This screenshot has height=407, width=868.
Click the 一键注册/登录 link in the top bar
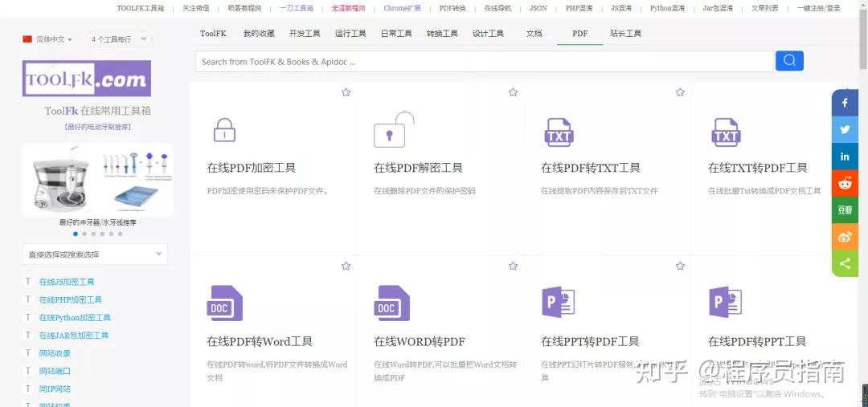pyautogui.click(x=818, y=8)
